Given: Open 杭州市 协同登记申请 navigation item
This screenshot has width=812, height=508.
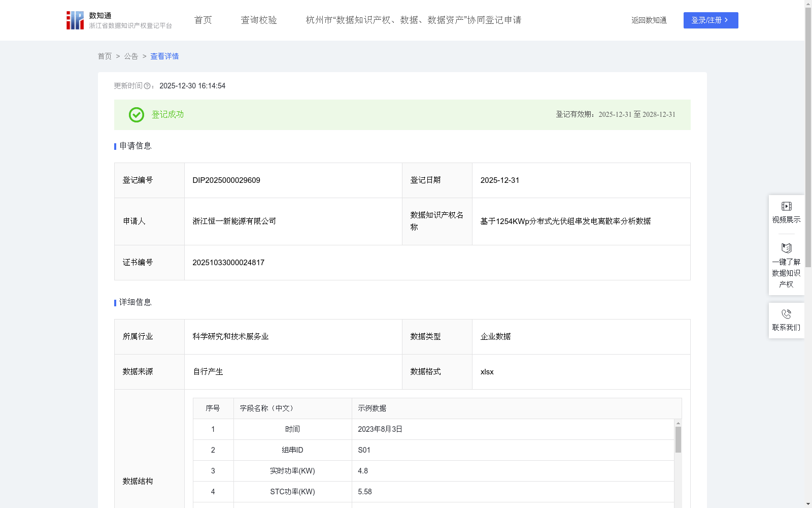Looking at the screenshot, I should pos(414,20).
